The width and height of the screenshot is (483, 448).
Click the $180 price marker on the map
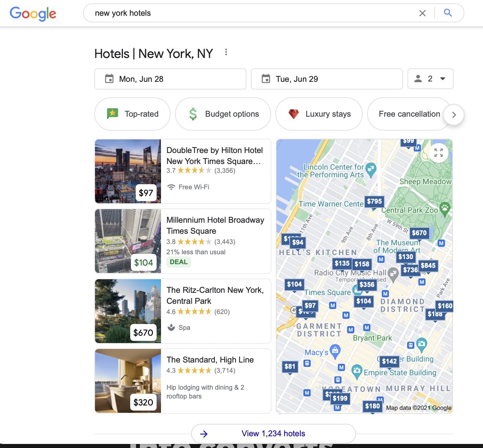tap(373, 406)
